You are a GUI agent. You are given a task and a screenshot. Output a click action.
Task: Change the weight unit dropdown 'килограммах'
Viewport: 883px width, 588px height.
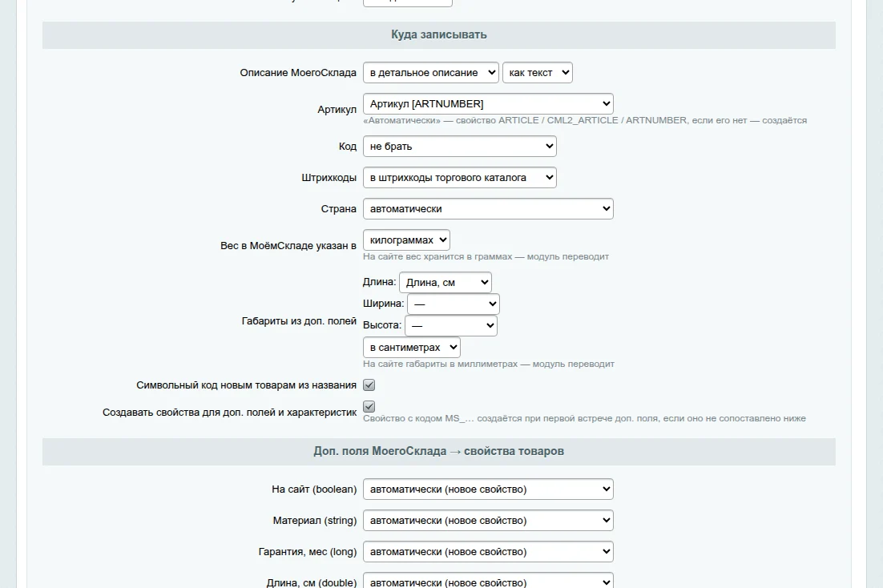click(406, 240)
